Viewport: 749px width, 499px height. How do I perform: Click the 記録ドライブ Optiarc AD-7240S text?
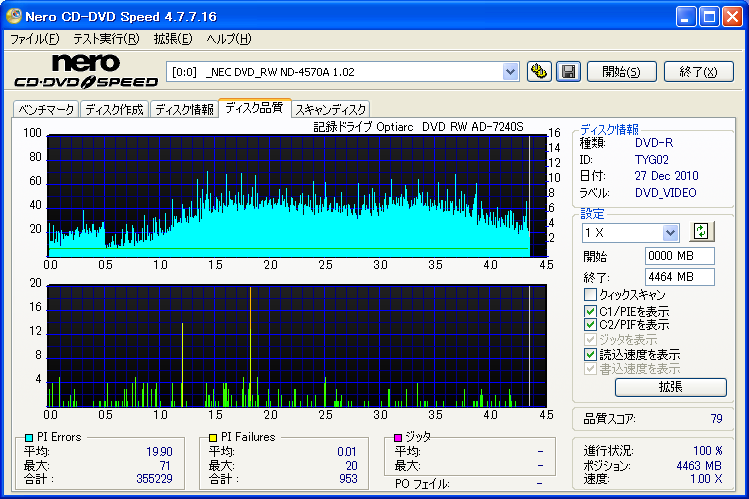pyautogui.click(x=418, y=127)
